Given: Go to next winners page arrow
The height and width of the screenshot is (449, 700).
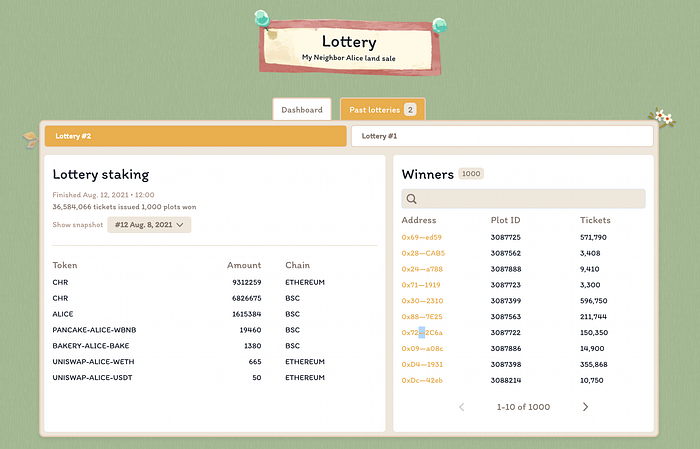Looking at the screenshot, I should coord(585,407).
